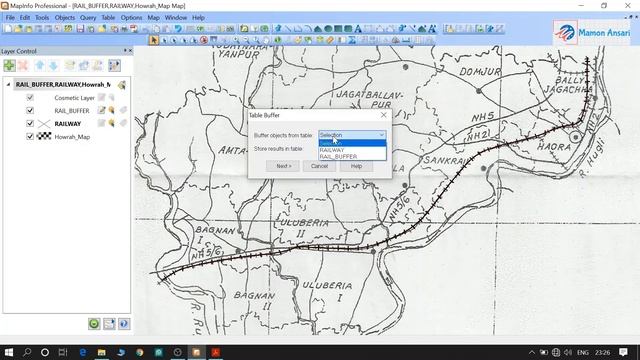Viewport: 640px width, 360px height.
Task: Choose RAIL_BUFFER from the dropdown list
Action: tap(352, 156)
